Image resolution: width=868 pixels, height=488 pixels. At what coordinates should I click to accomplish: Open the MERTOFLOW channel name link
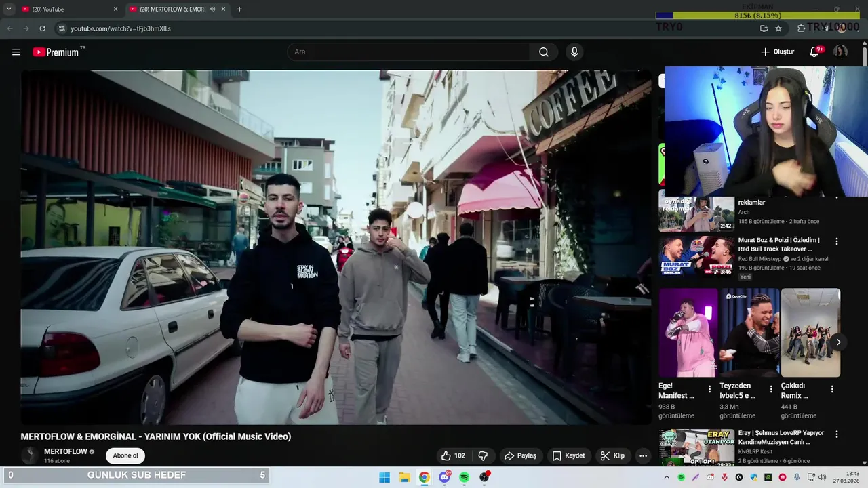66,451
